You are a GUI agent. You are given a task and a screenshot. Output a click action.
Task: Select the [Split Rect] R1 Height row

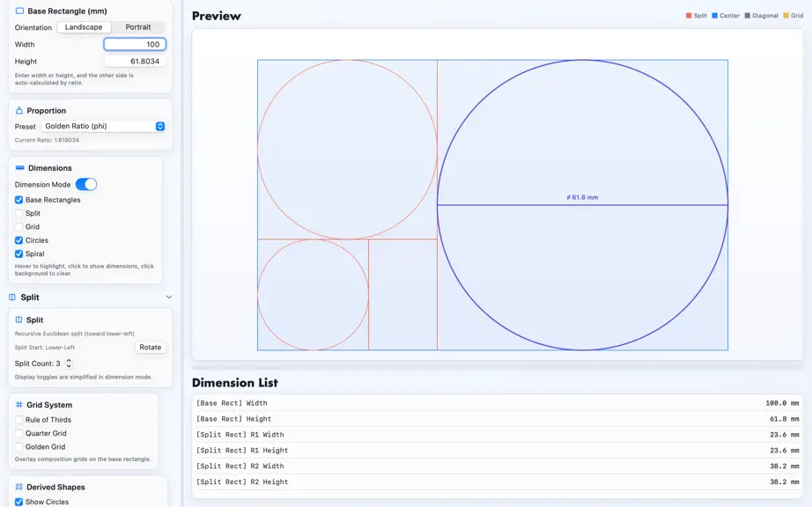point(497,451)
